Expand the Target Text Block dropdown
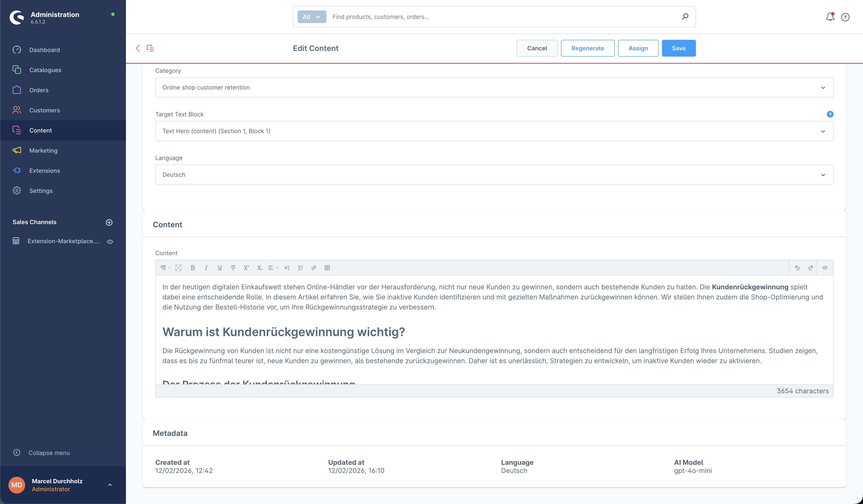 pos(494,131)
